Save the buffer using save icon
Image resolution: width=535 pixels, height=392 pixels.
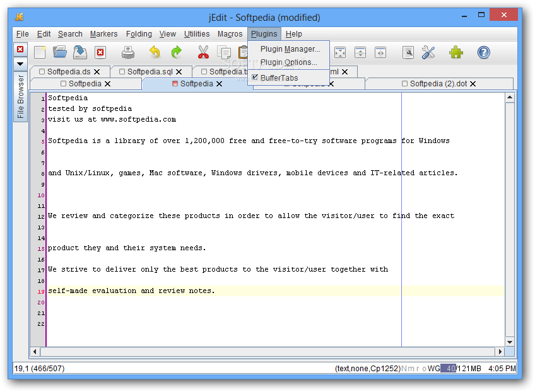80,52
